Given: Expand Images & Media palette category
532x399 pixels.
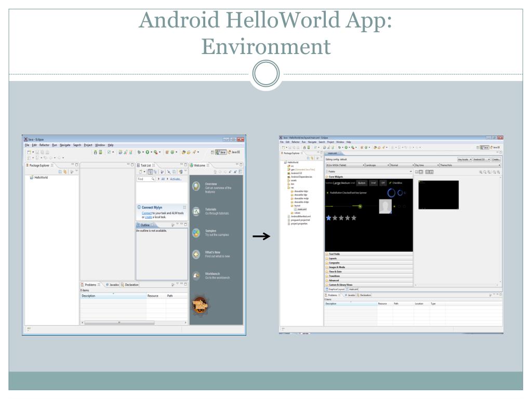Looking at the screenshot, I should tap(369, 267).
